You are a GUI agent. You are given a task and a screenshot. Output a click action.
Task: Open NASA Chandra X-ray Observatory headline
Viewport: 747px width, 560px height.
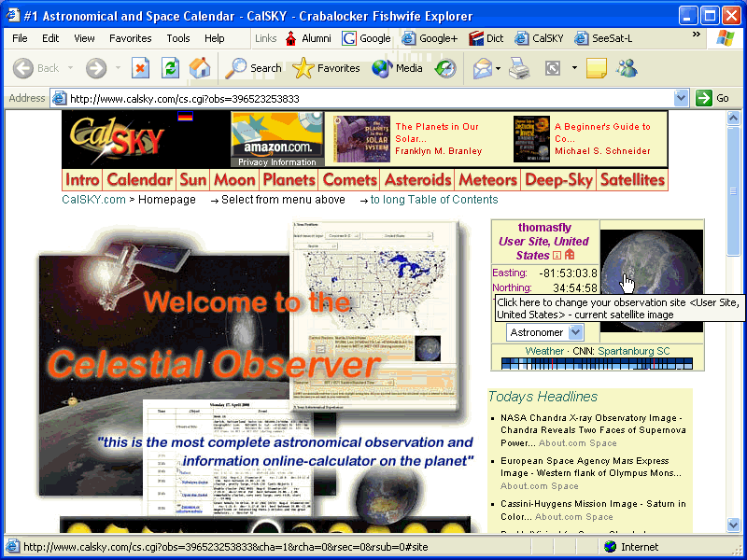point(593,430)
